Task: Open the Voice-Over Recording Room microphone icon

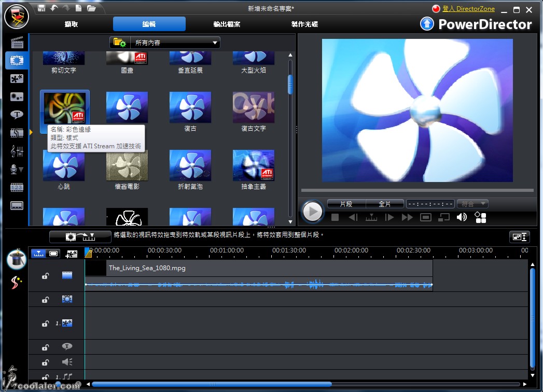Action: tap(17, 170)
